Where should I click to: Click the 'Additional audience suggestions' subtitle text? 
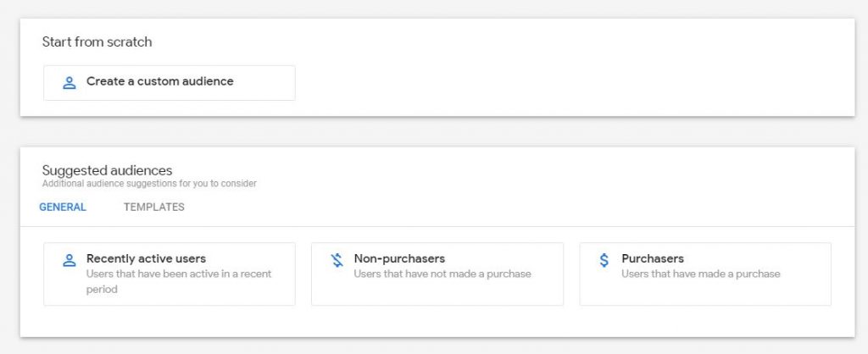pos(149,184)
